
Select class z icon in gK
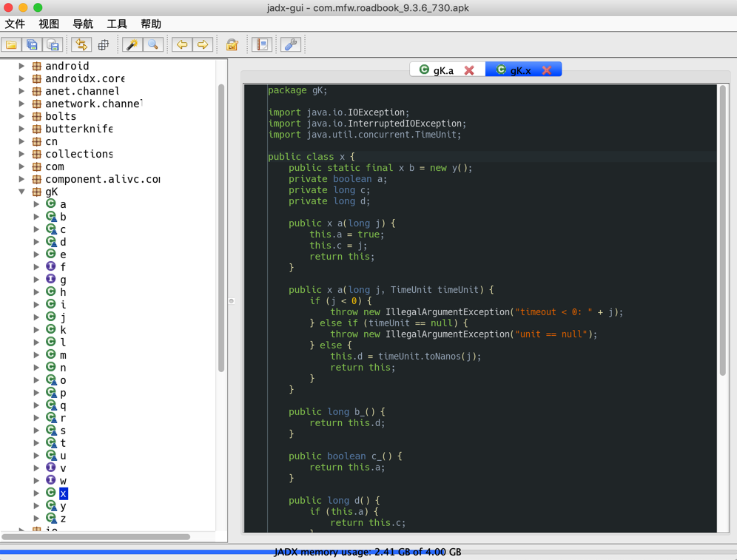[51, 518]
